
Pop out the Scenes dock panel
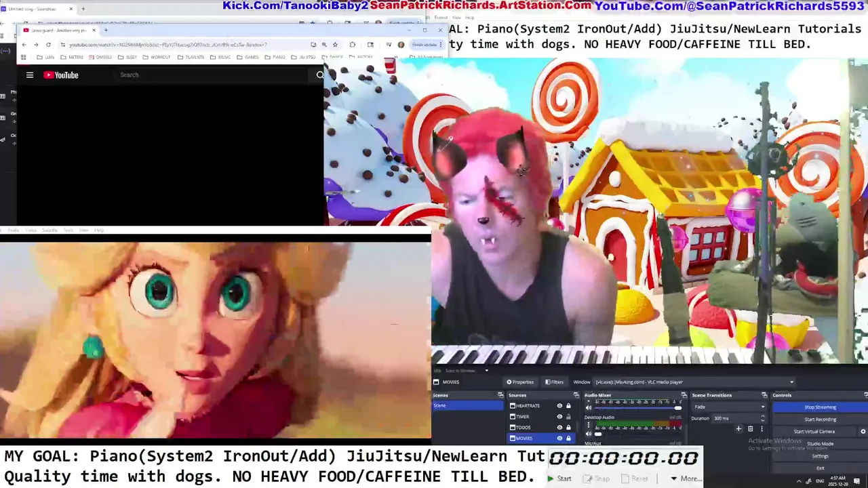[500, 395]
